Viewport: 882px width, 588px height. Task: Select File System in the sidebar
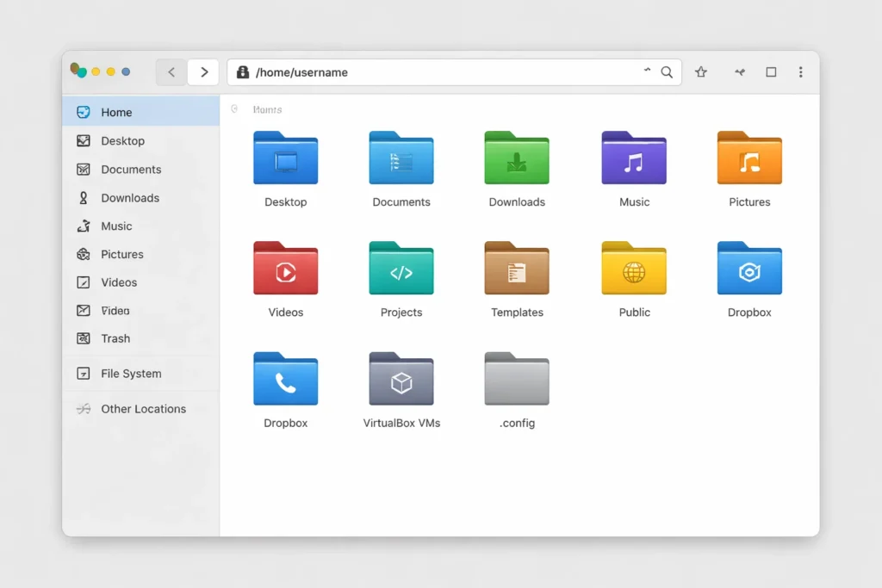coord(131,374)
